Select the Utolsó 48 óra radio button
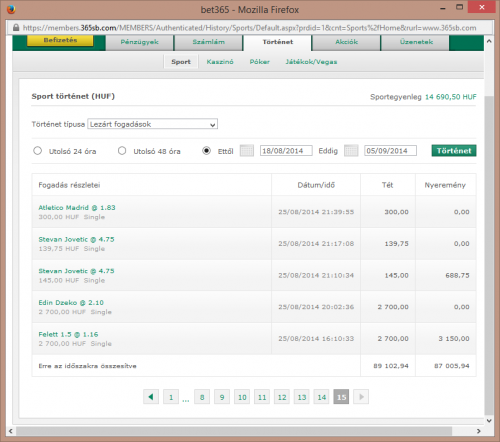This screenshot has height=442, width=500. pyautogui.click(x=122, y=151)
